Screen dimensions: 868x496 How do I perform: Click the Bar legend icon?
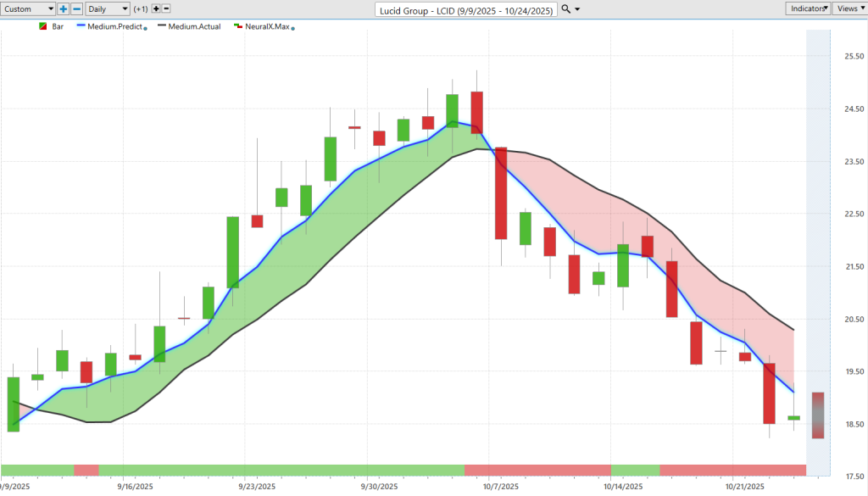tap(44, 27)
